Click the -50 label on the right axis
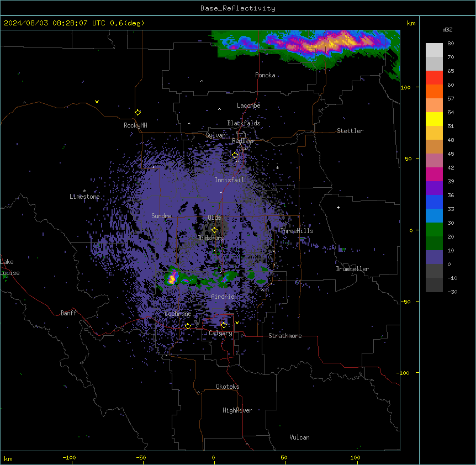 coord(405,302)
